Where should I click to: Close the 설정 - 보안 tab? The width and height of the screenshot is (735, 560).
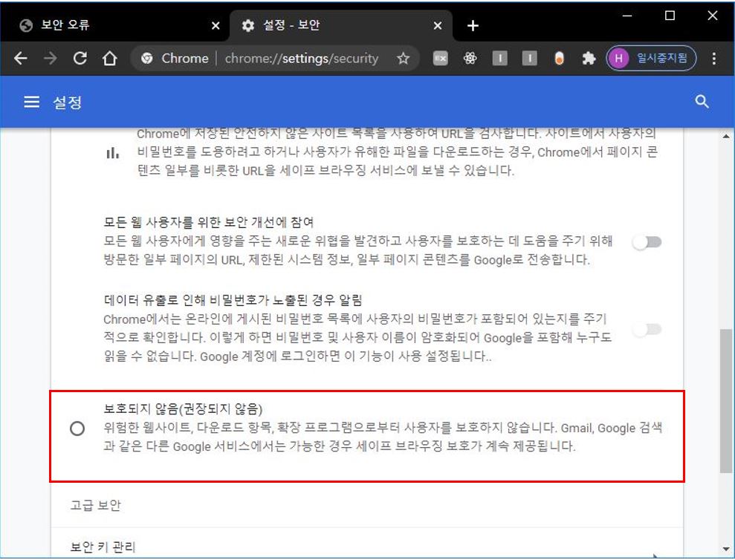pyautogui.click(x=437, y=26)
